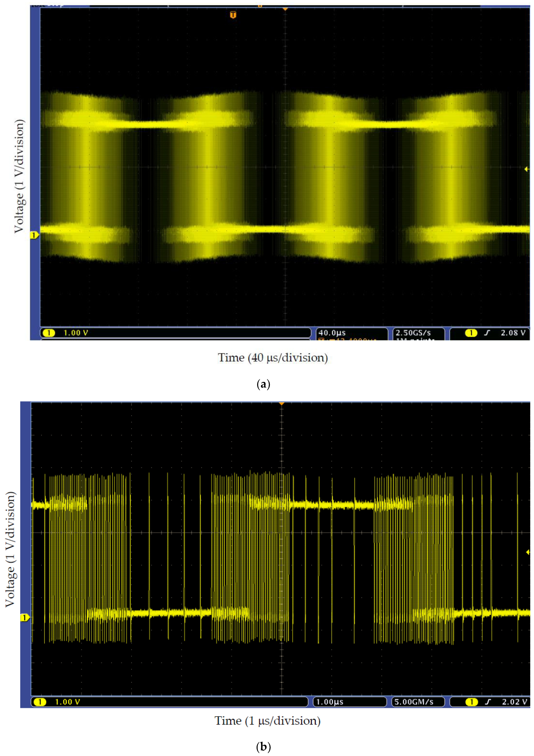Click the rising-edge trigger symbol in plot (b) readout
Image resolution: width=534 pixels, height=756 pixels.
coord(488,702)
